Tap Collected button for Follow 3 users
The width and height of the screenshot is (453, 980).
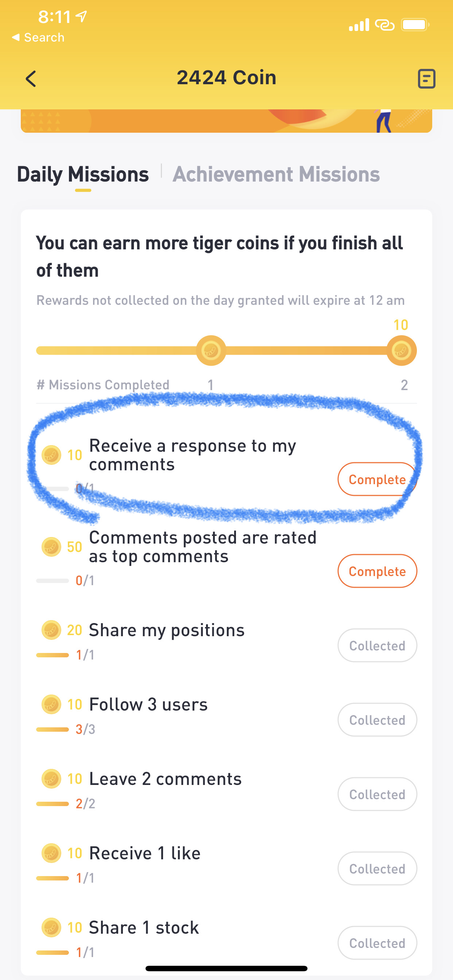pyautogui.click(x=377, y=720)
